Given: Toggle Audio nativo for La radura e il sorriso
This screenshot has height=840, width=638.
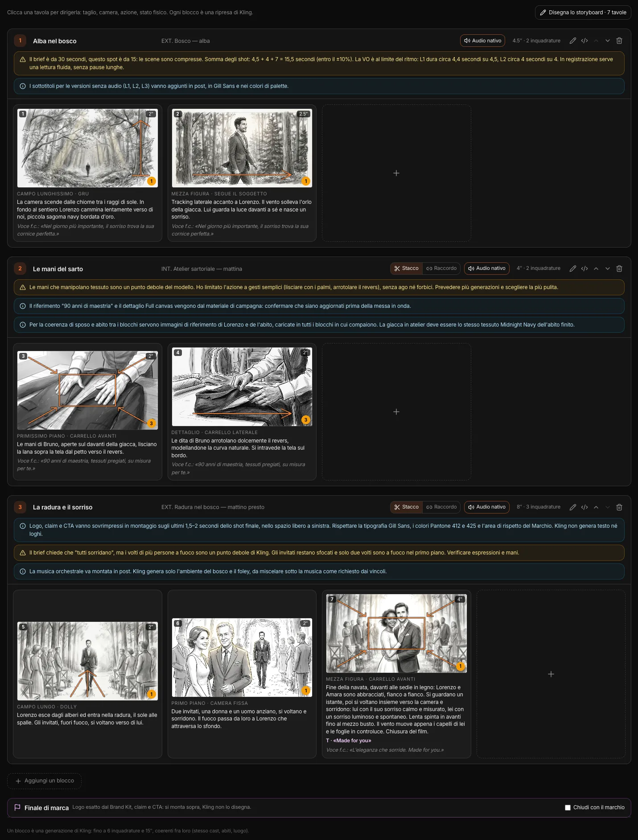Looking at the screenshot, I should coord(486,507).
